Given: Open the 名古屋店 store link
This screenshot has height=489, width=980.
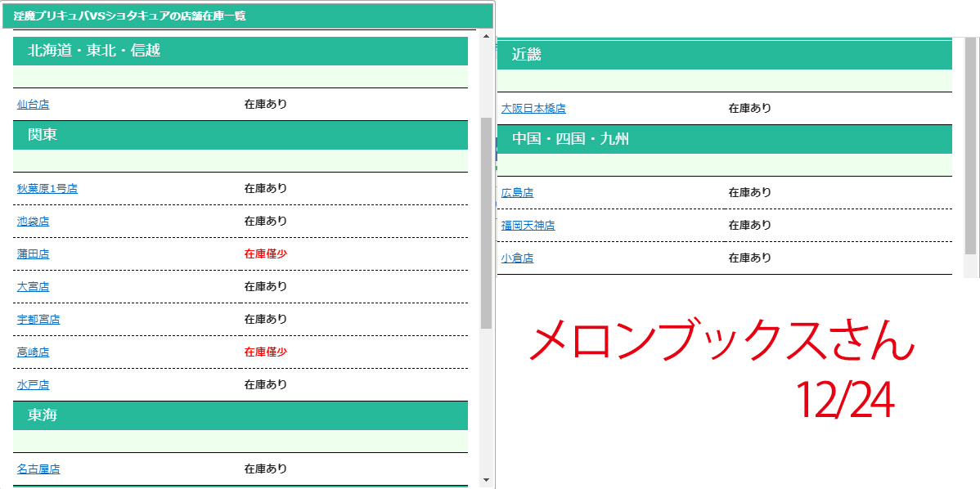Looking at the screenshot, I should [x=38, y=469].
